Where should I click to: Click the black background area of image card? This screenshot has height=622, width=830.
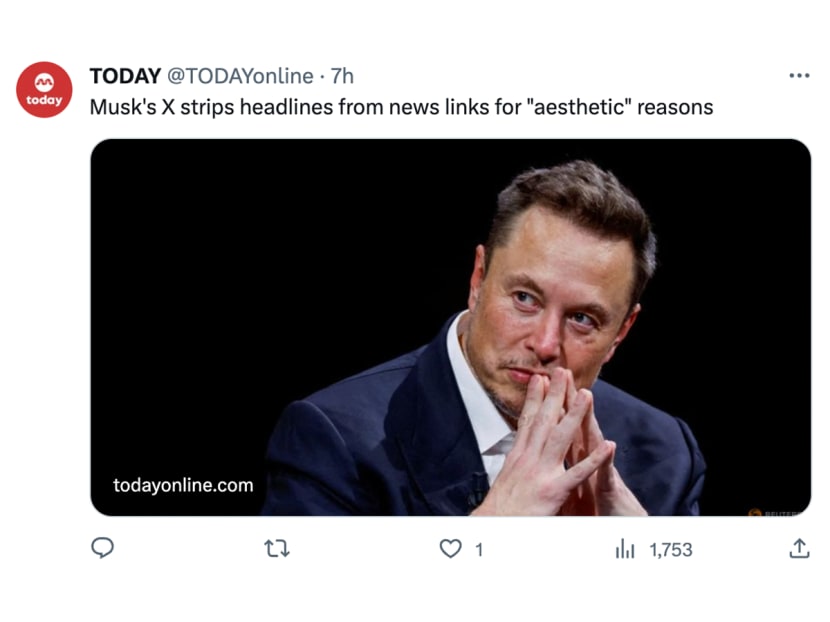[x=250, y=260]
